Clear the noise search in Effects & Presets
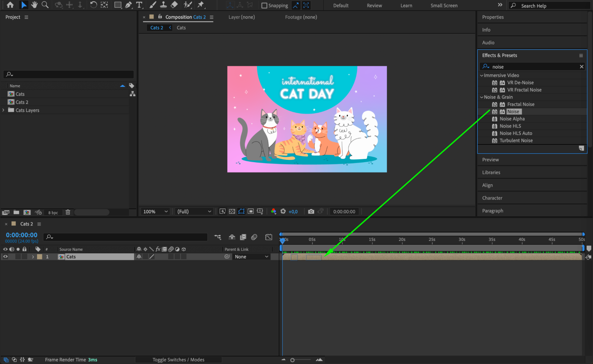Image resolution: width=593 pixels, height=364 pixels. point(581,67)
